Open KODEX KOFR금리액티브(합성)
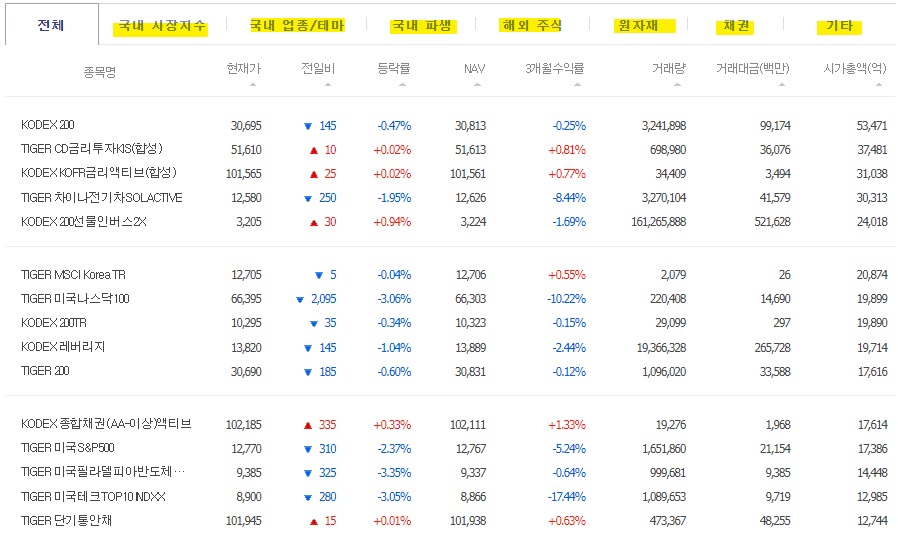 click(99, 173)
